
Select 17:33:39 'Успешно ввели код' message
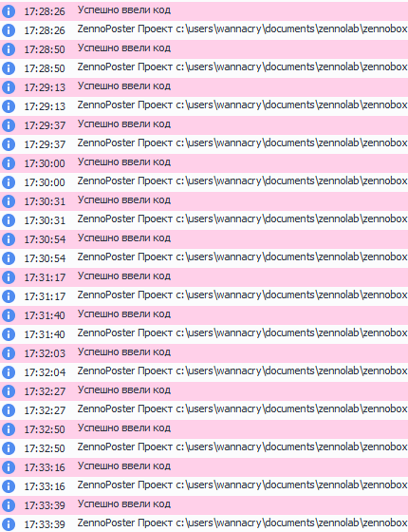(124, 504)
